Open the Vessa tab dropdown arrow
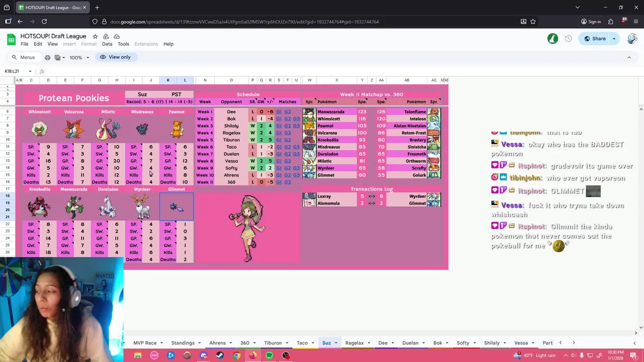This screenshot has height=362, width=644. click(533, 343)
